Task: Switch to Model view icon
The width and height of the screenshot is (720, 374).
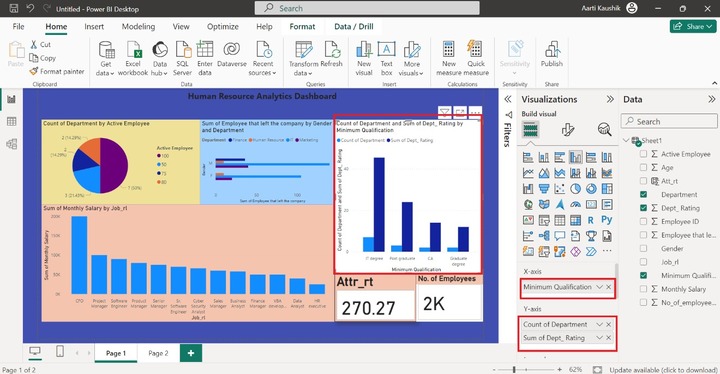Action: [11, 144]
